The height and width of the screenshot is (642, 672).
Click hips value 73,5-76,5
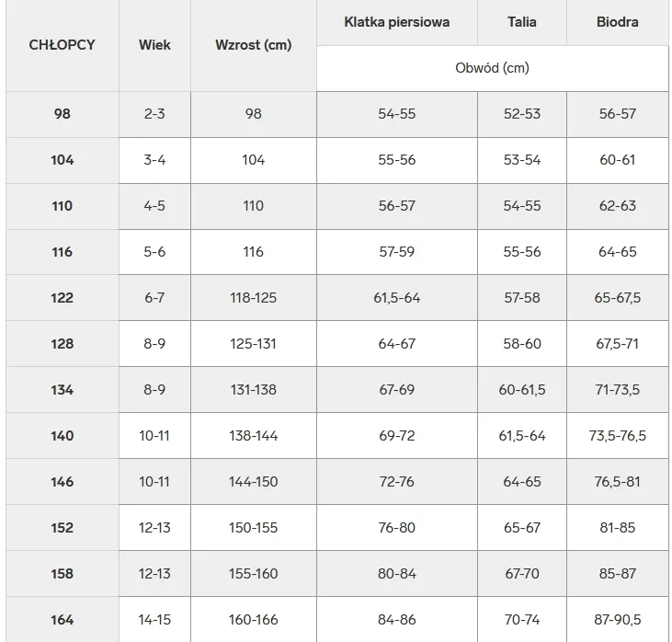pyautogui.click(x=617, y=436)
